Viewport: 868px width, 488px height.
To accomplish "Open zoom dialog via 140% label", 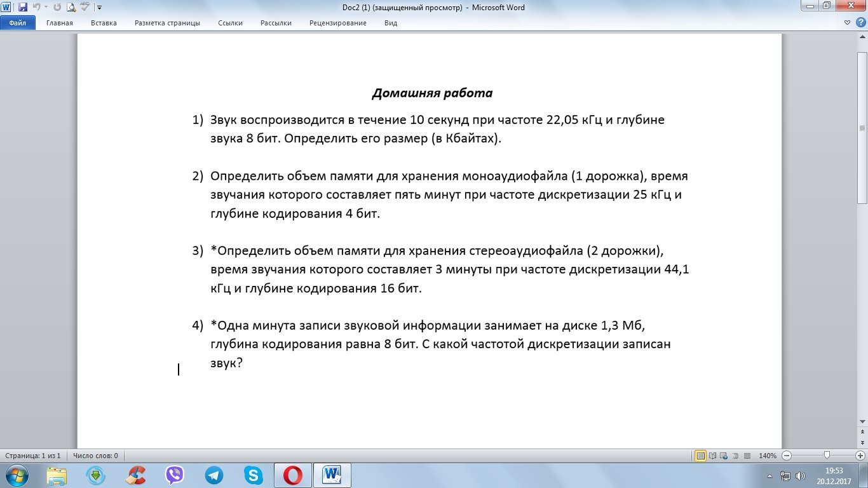I will coord(768,456).
